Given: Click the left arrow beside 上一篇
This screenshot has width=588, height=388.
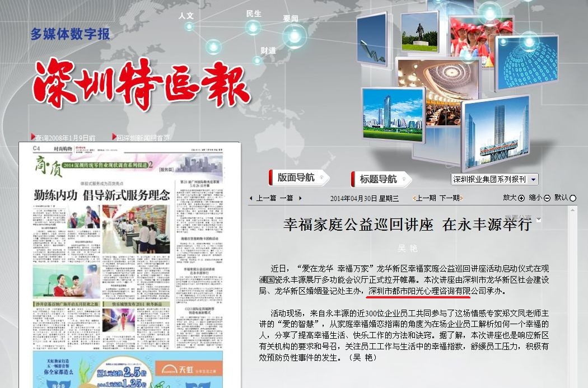Looking at the screenshot, I should (250, 198).
